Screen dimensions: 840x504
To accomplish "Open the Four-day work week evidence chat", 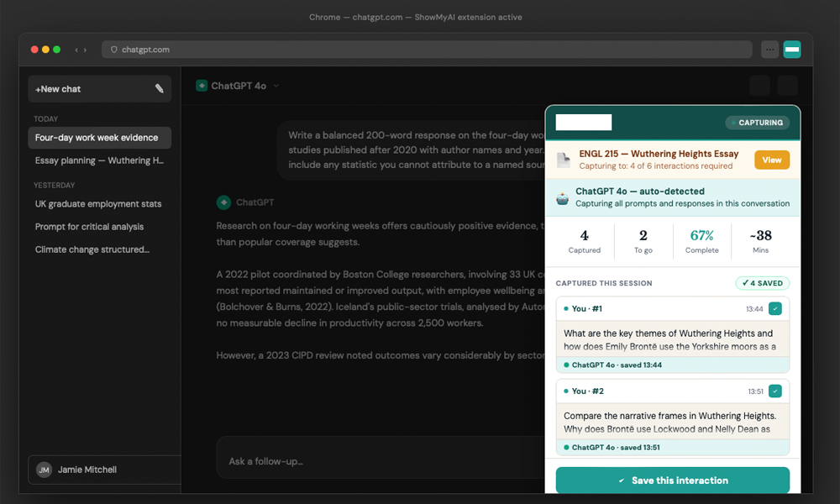I will (x=100, y=138).
